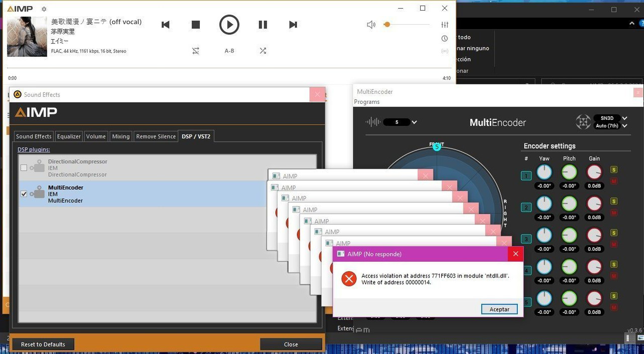Viewport: 644px width, 354px height.
Task: Click Yaw knob for encoder 1
Action: click(x=544, y=172)
